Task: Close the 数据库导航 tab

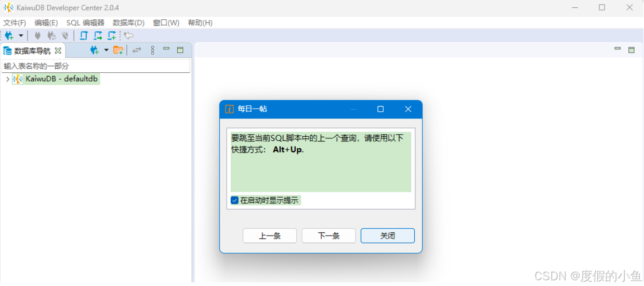Action: click(x=58, y=50)
